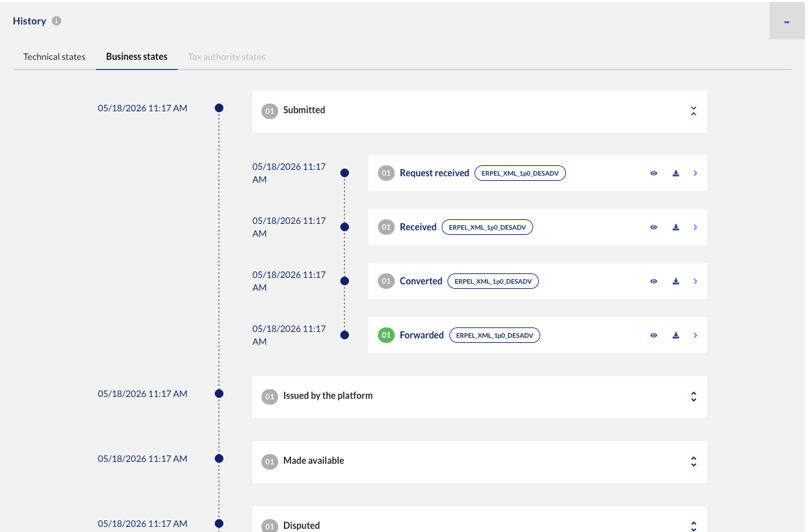810x532 pixels.
Task: Click the Submitted state label
Action: 304,110
